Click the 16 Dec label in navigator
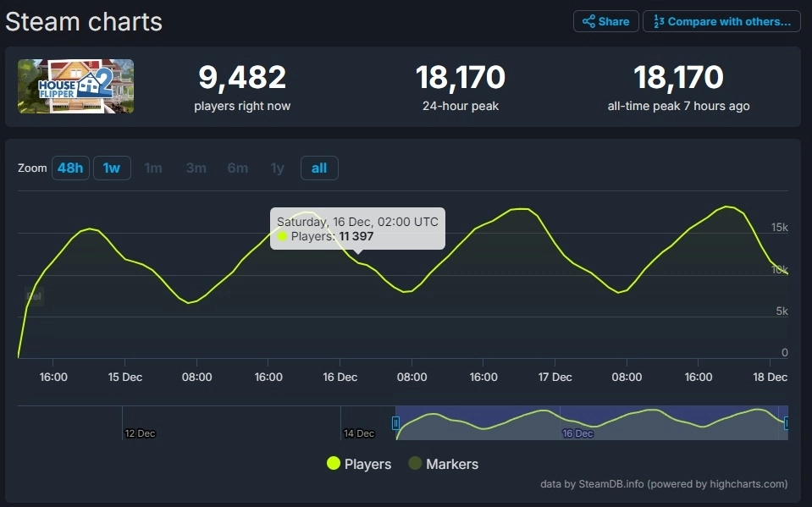This screenshot has height=507, width=812. click(577, 433)
